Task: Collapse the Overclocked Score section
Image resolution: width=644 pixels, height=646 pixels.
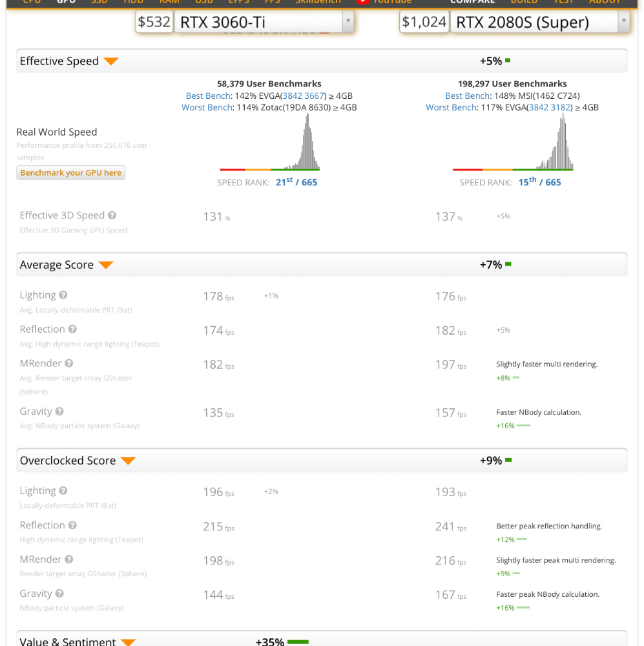Action: pos(128,461)
